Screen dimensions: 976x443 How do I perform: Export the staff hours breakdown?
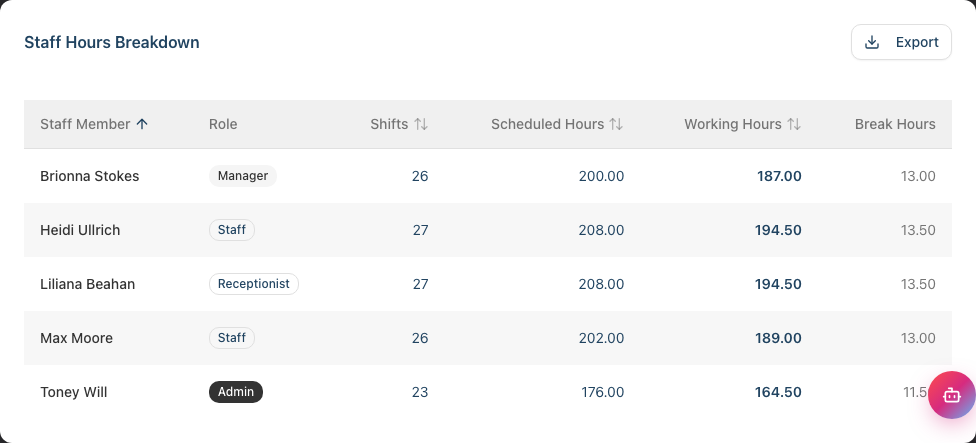(x=901, y=42)
